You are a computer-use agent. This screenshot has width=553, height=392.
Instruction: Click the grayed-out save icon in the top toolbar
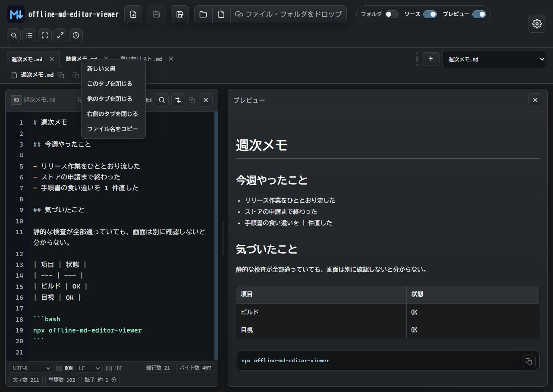point(157,14)
